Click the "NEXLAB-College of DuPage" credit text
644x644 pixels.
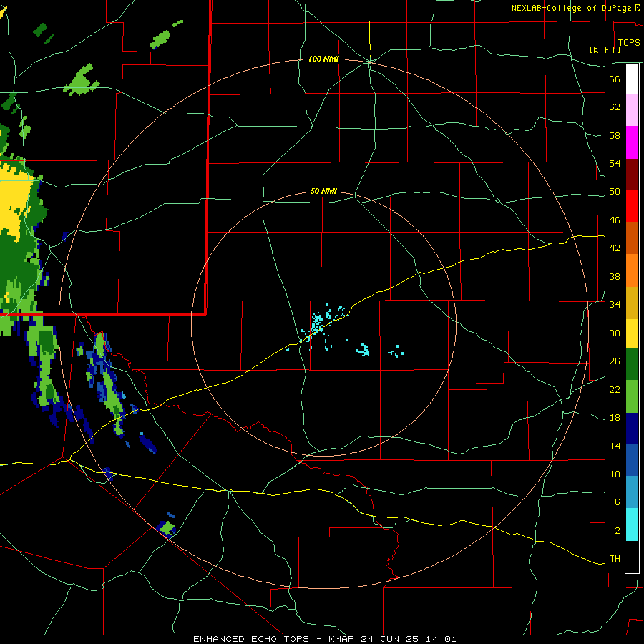coord(571,8)
